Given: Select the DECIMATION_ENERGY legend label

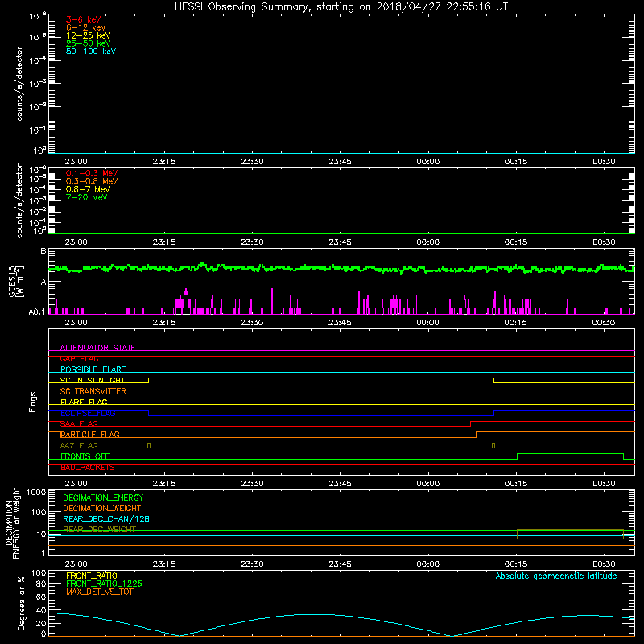Looking at the screenshot, I should point(103,497).
